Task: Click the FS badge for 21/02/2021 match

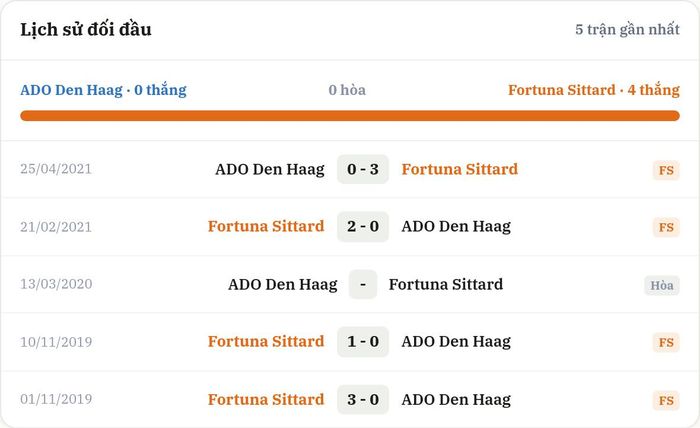Action: (x=666, y=227)
